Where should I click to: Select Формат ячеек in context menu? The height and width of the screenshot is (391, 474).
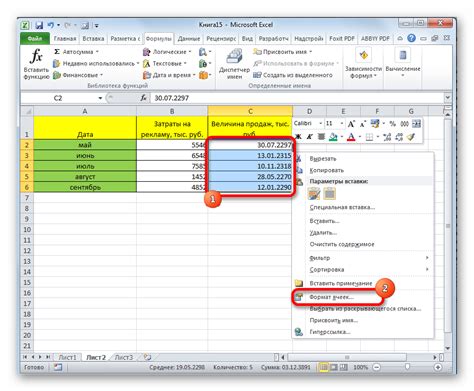(x=331, y=297)
